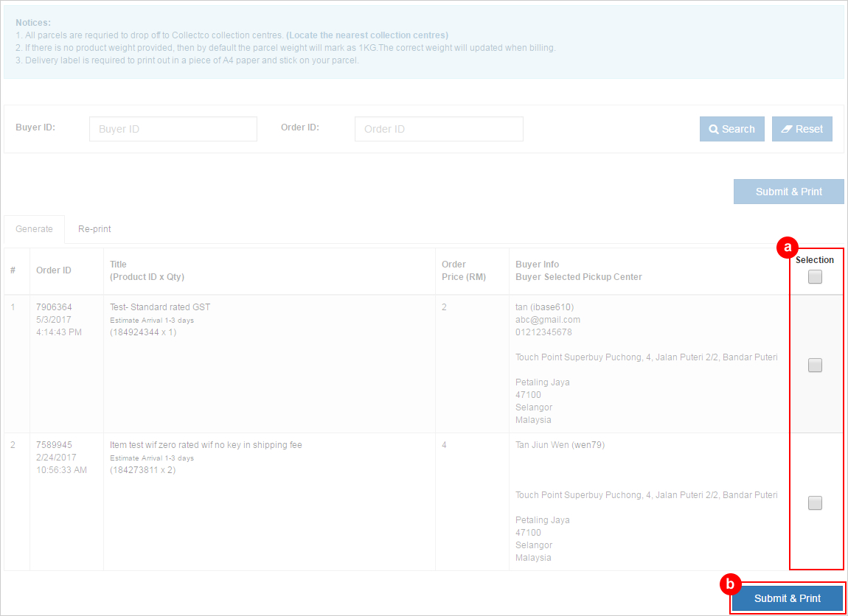848x616 pixels.
Task: Focus the Order ID input field
Action: (439, 129)
